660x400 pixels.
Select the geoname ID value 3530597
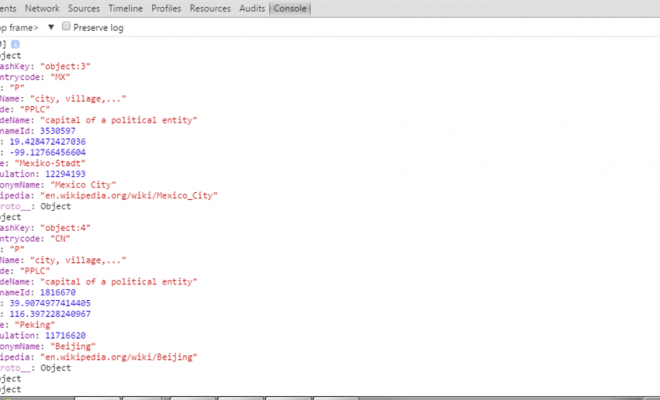[58, 131]
